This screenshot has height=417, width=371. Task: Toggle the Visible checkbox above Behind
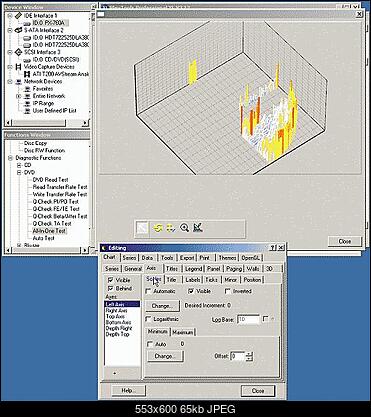(x=110, y=280)
